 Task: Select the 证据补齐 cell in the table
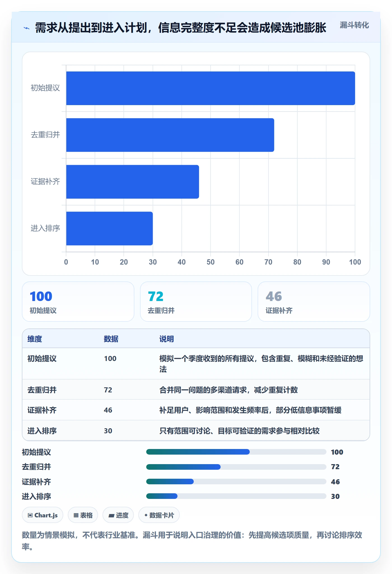pos(42,410)
